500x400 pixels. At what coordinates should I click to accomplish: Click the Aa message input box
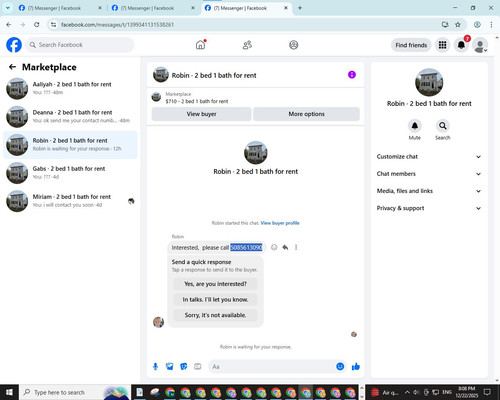(x=272, y=367)
